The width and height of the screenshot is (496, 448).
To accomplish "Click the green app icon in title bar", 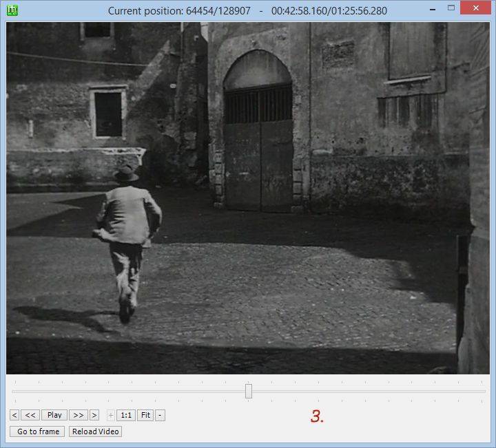I will click(12, 10).
